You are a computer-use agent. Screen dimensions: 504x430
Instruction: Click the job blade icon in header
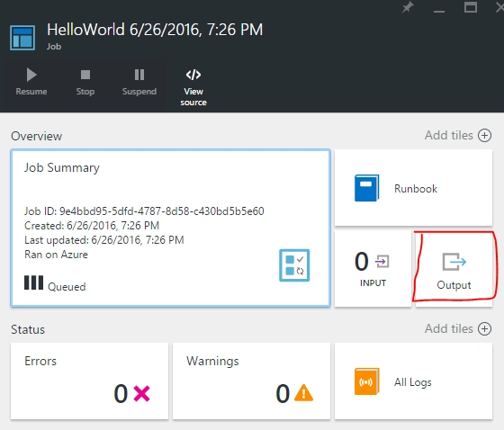(x=22, y=38)
